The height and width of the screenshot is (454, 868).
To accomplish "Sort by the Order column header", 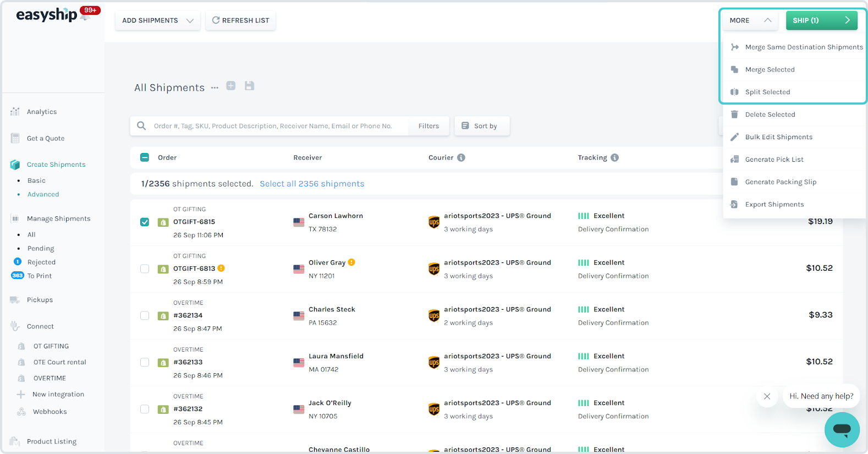I will [x=167, y=157].
